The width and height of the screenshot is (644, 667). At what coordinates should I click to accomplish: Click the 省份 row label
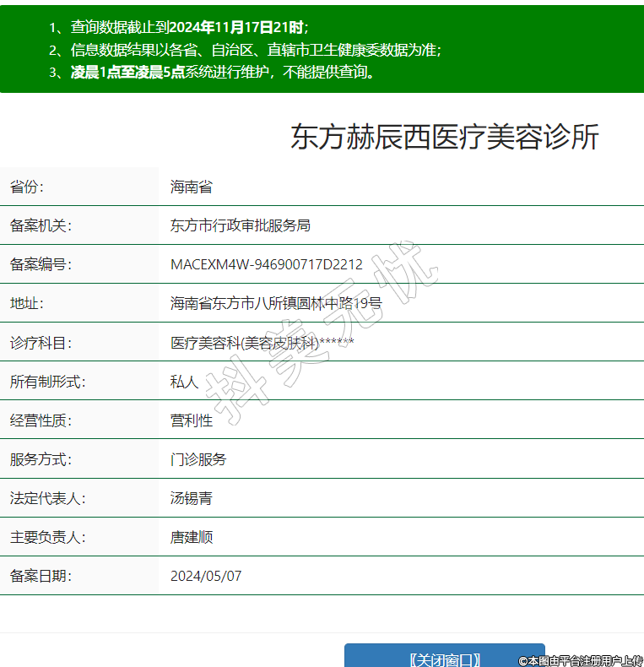coord(27,187)
